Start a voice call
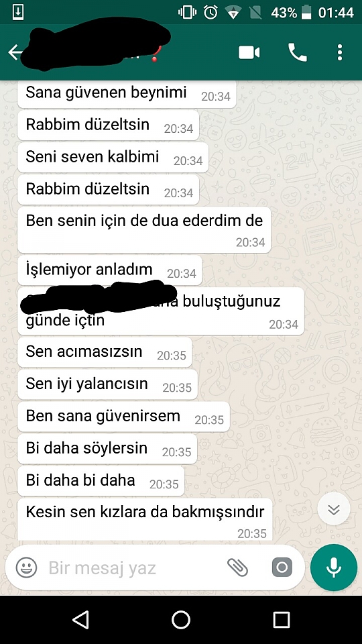 pyautogui.click(x=298, y=52)
